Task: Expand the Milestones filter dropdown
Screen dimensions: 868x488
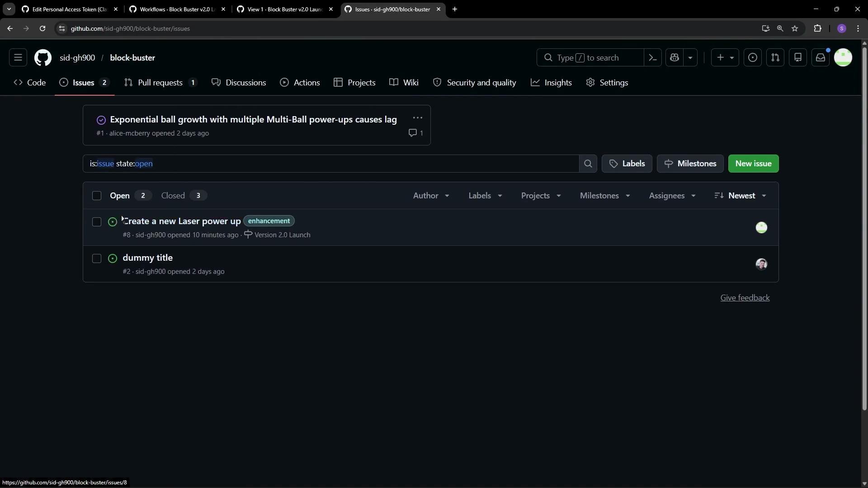Action: tap(605, 196)
